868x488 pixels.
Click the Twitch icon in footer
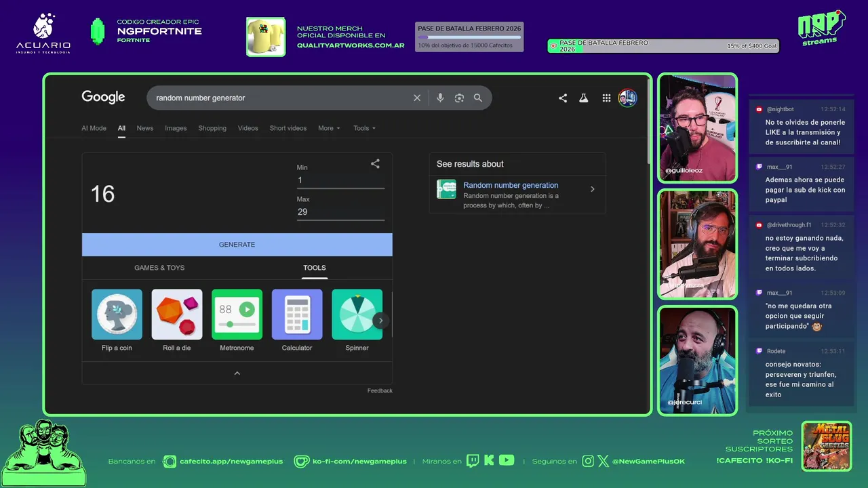473,461
